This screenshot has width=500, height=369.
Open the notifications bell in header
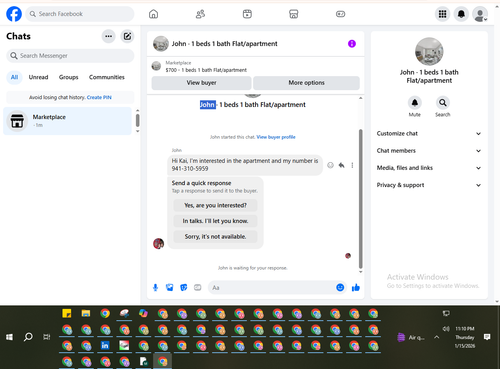click(461, 14)
